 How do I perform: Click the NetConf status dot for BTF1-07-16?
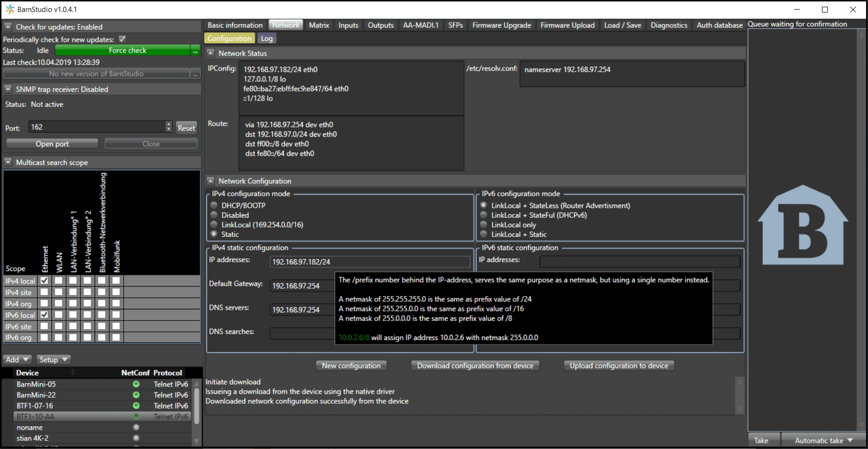[x=136, y=406]
